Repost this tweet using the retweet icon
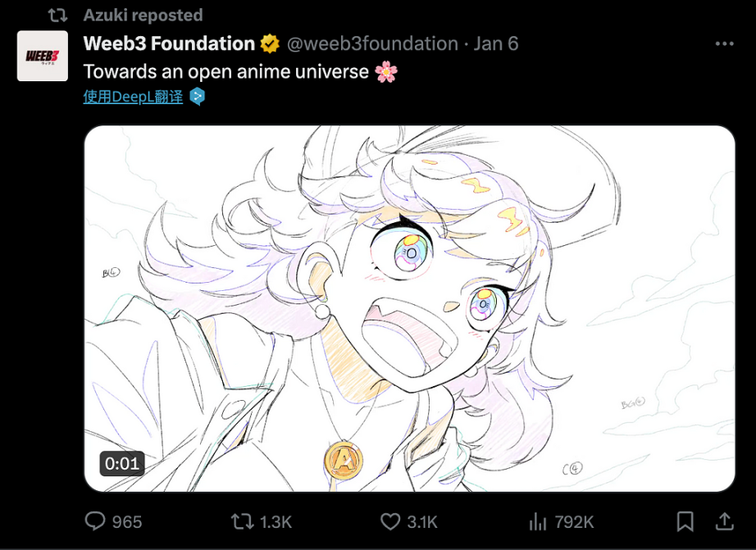This screenshot has height=550, width=756. pyautogui.click(x=242, y=521)
